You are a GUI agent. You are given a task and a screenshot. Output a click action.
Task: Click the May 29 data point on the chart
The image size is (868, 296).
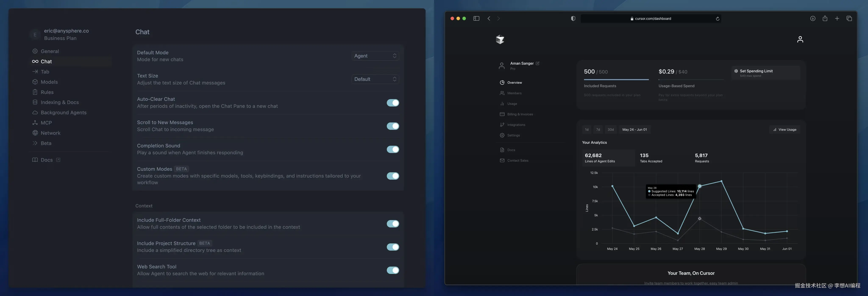pos(721,181)
